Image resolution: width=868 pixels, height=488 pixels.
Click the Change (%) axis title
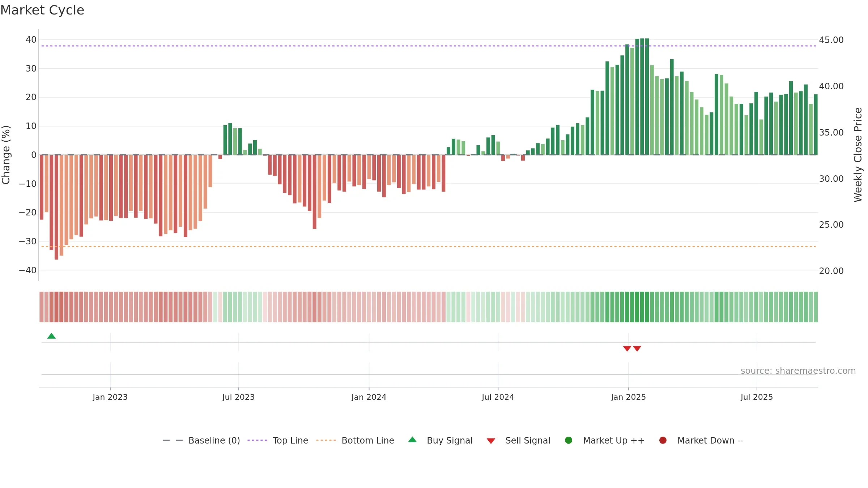[6, 155]
